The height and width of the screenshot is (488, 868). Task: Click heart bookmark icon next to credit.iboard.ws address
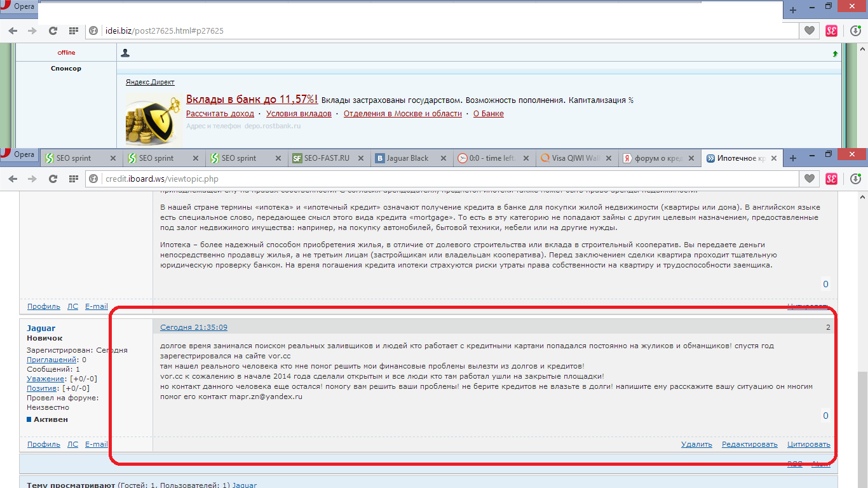(x=809, y=179)
